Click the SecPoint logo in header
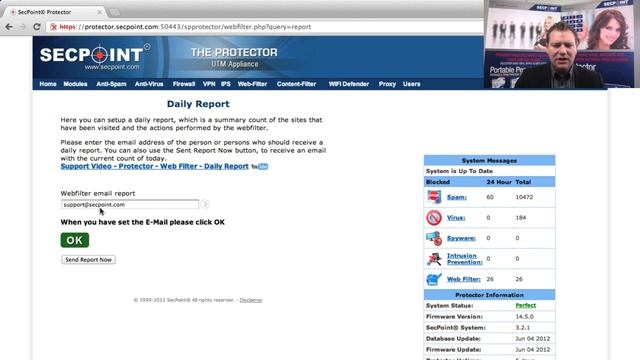Image resolution: width=640 pixels, height=360 pixels. (95, 57)
